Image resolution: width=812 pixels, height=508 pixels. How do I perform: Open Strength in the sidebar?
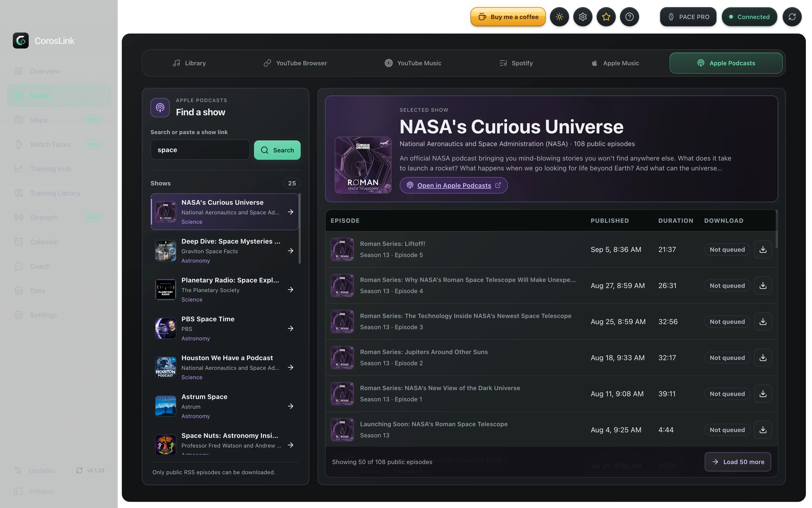[x=59, y=217]
